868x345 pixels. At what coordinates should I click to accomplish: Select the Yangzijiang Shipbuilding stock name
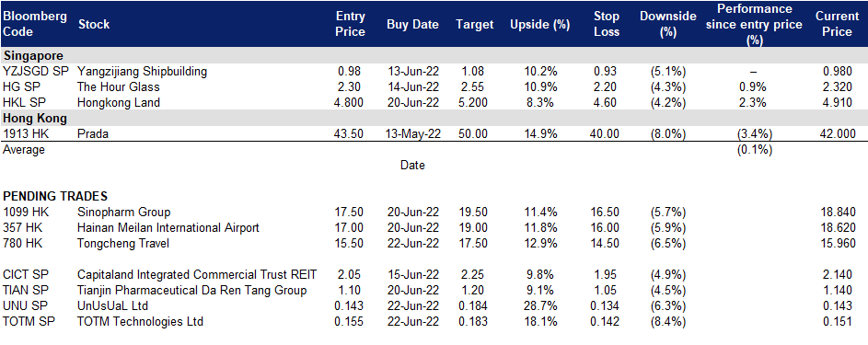pyautogui.click(x=143, y=72)
